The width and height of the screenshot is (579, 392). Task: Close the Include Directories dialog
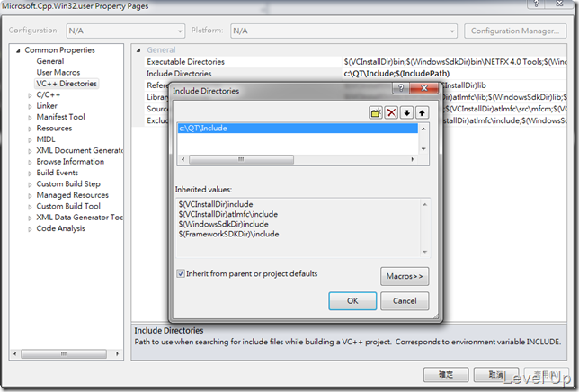424,88
